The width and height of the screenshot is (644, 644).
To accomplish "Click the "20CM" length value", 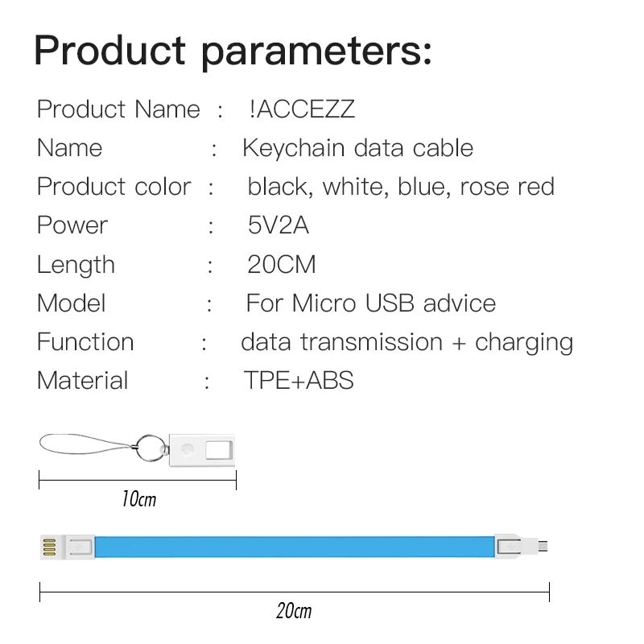I will tap(282, 264).
